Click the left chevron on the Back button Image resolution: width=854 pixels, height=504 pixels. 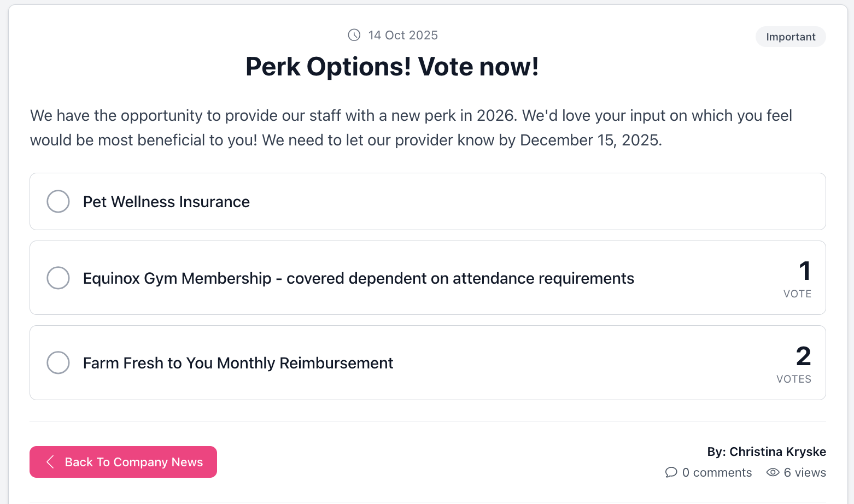(x=50, y=462)
